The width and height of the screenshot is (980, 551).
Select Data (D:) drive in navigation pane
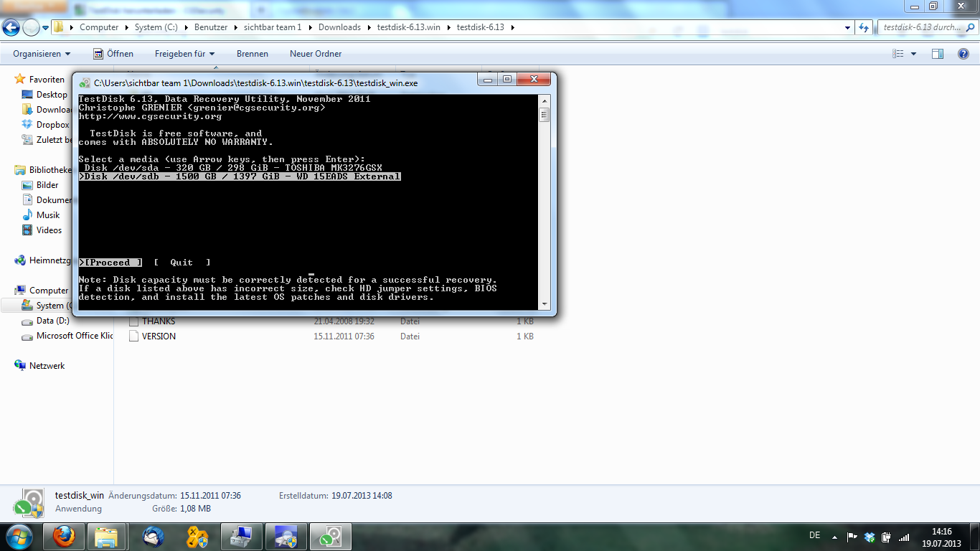pos(52,321)
